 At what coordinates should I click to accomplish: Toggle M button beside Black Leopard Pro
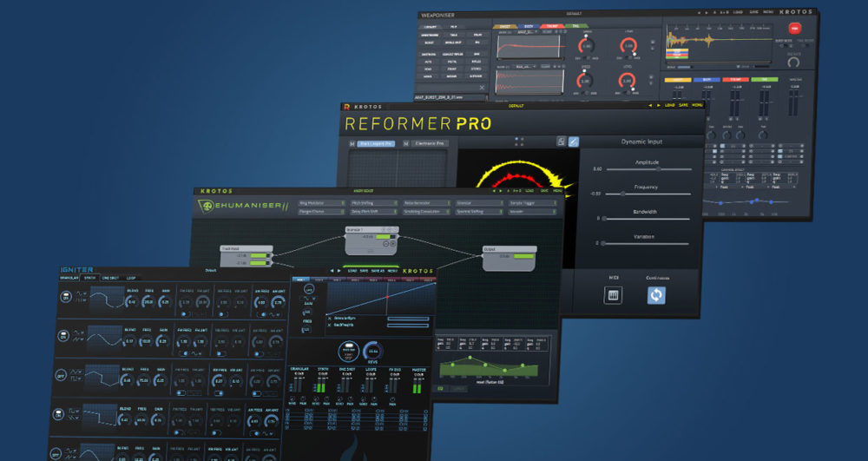352,143
